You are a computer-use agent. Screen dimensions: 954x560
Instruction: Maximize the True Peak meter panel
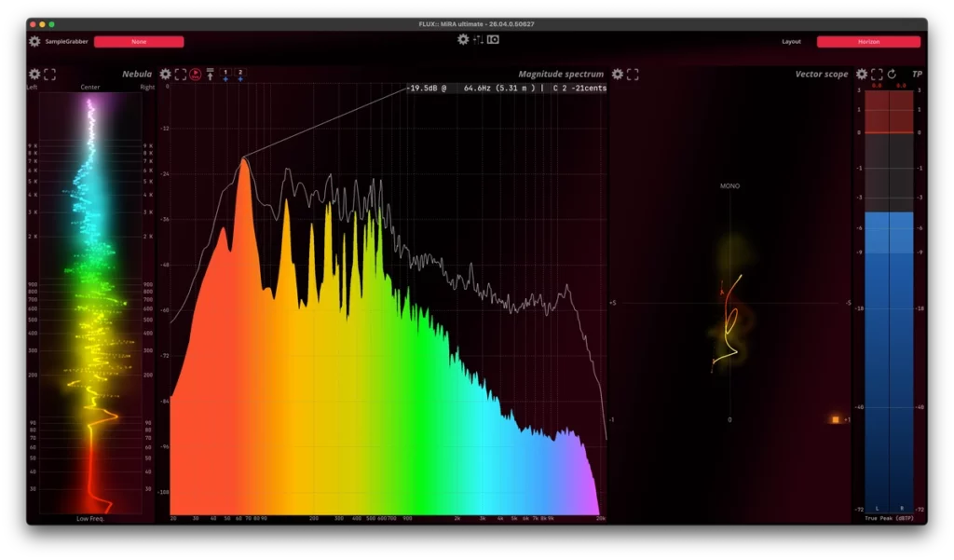click(x=877, y=75)
